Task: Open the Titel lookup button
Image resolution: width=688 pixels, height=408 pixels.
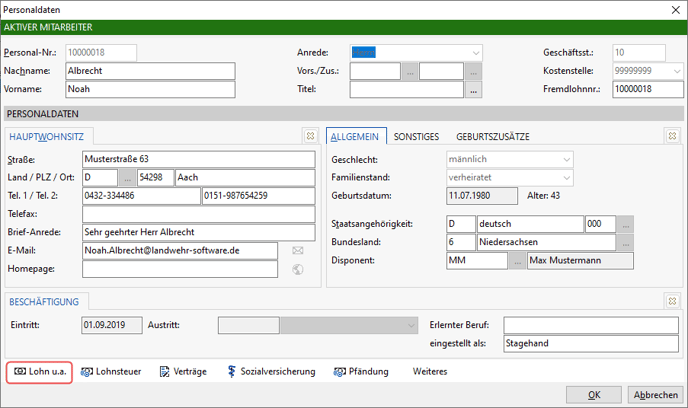Action: click(x=473, y=89)
